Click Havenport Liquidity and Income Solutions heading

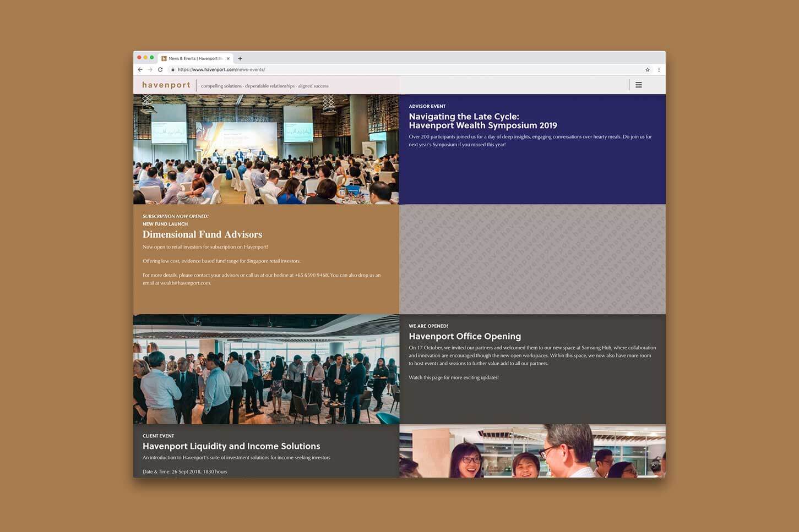coord(231,446)
